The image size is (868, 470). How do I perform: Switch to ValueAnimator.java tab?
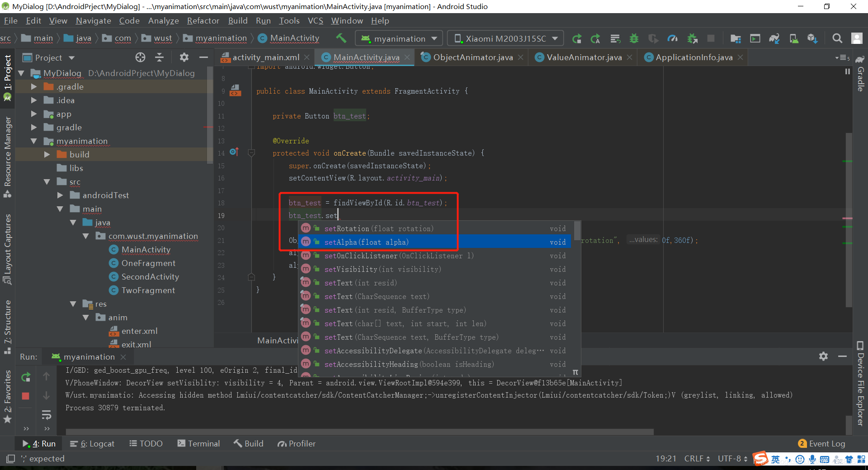pos(584,57)
